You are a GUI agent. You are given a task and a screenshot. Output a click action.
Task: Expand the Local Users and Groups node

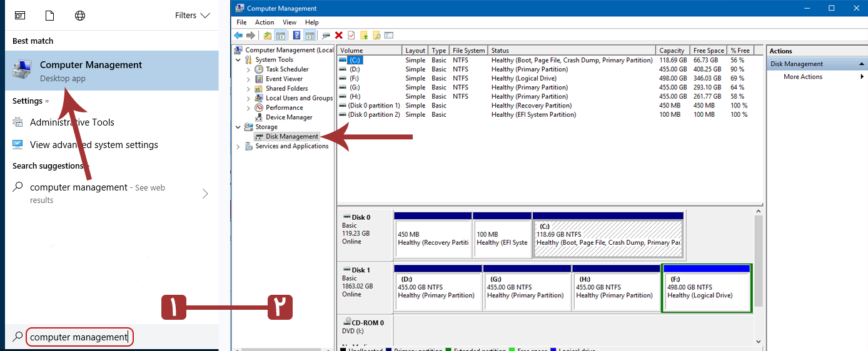[x=248, y=98]
